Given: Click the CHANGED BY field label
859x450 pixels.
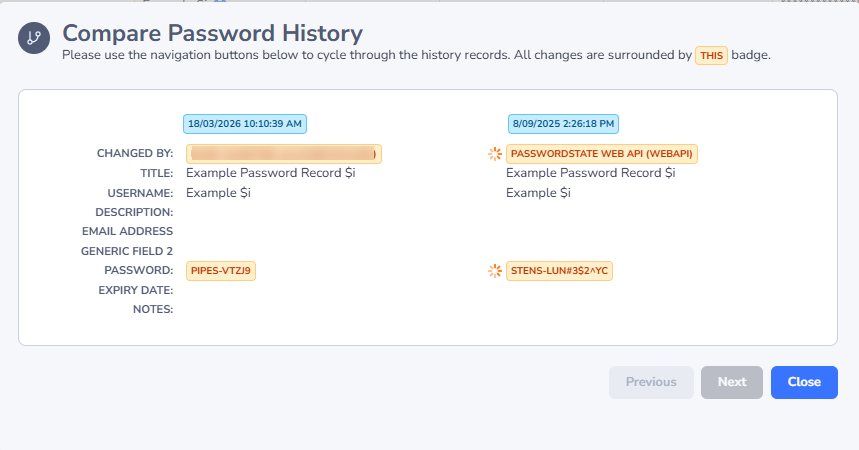Looking at the screenshot, I should [x=135, y=154].
